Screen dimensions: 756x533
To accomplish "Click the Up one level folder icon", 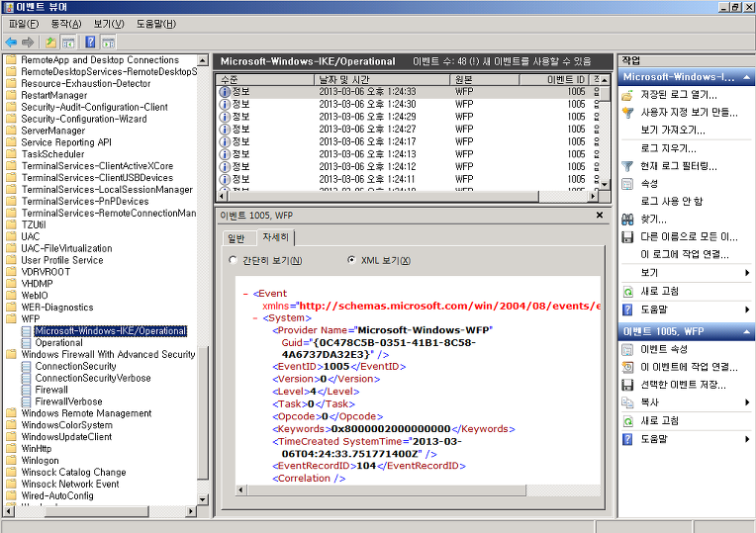I will point(50,43).
